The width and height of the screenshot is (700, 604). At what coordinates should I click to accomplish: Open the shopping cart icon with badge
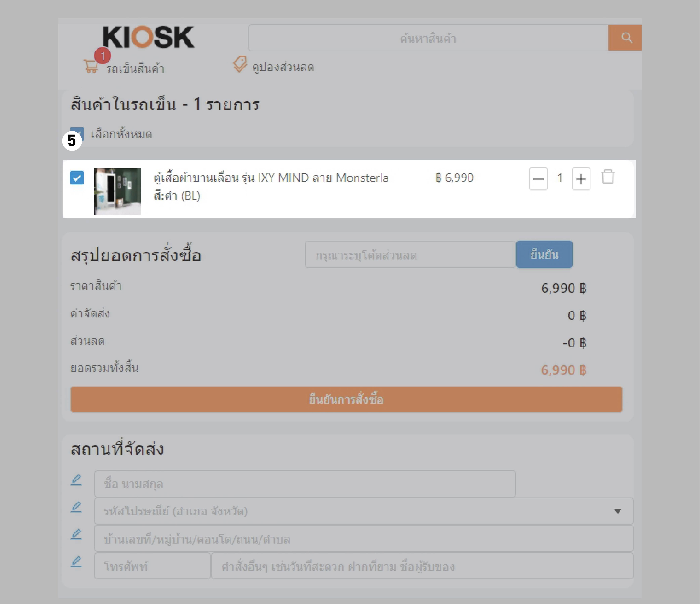pos(91,66)
